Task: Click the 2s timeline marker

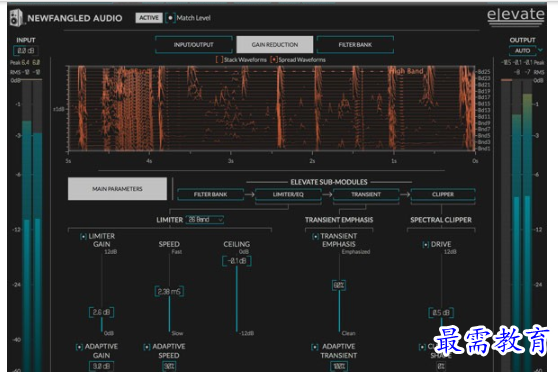Action: 312,161
